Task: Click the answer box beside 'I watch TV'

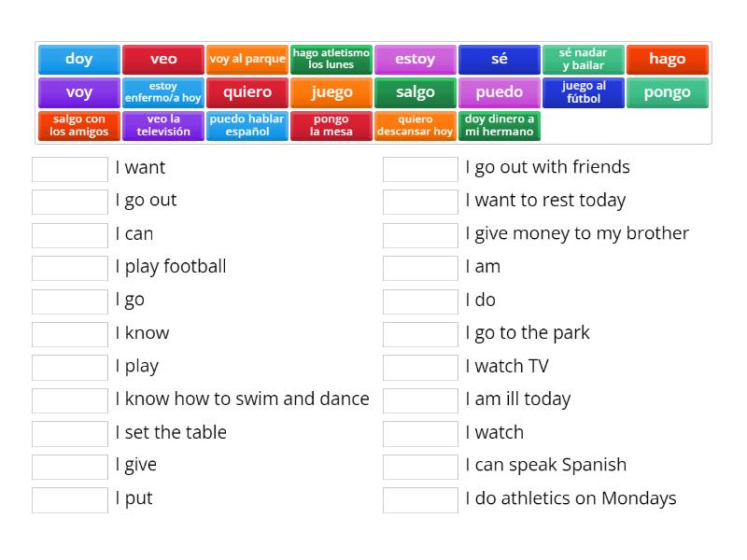Action: click(420, 367)
